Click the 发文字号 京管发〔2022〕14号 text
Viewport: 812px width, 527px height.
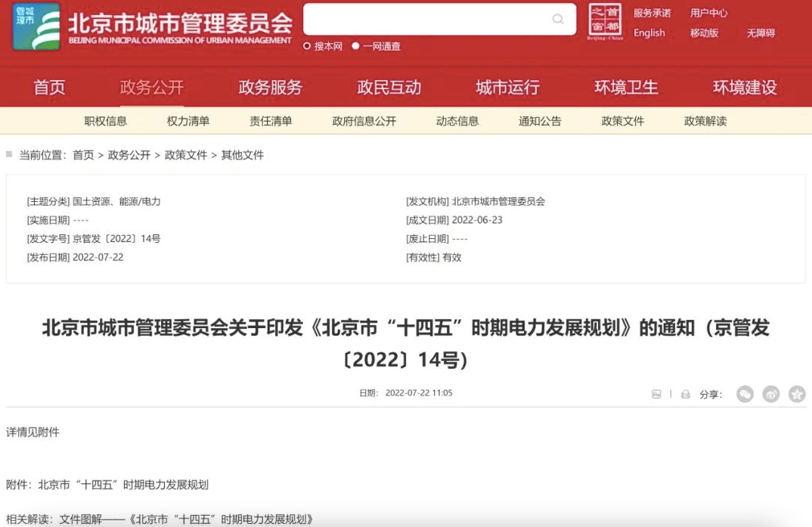pyautogui.click(x=94, y=239)
